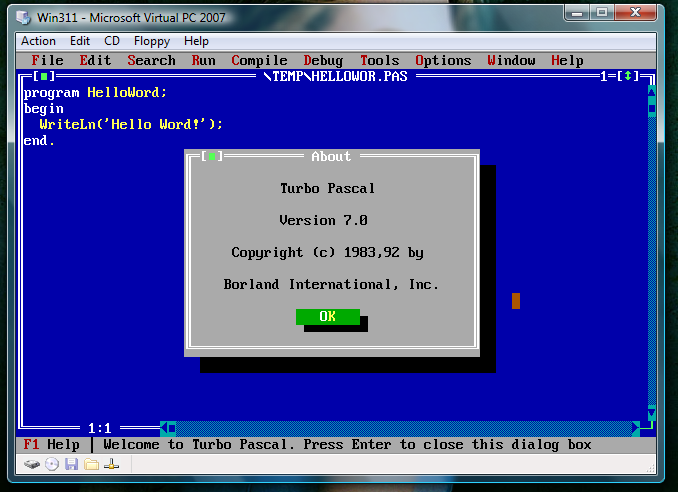Click the horizontal scrollbar left arrow
Screen dimensions: 678x492
164,428
